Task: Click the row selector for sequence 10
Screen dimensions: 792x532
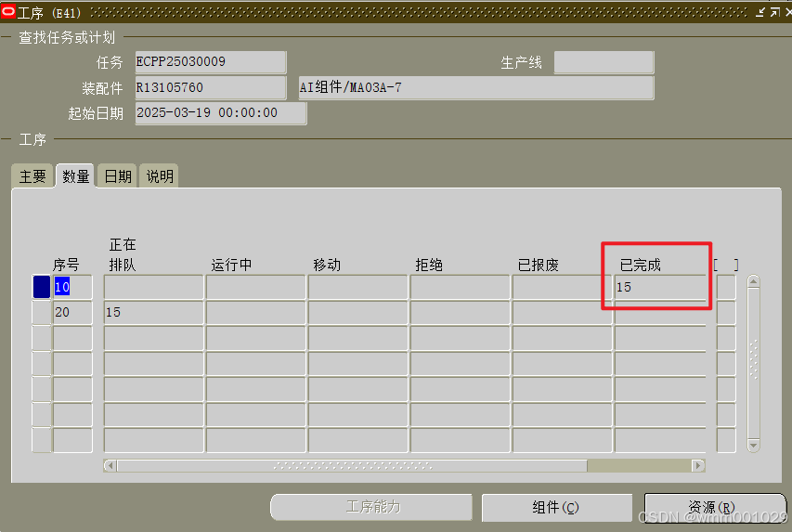Action: [x=42, y=287]
